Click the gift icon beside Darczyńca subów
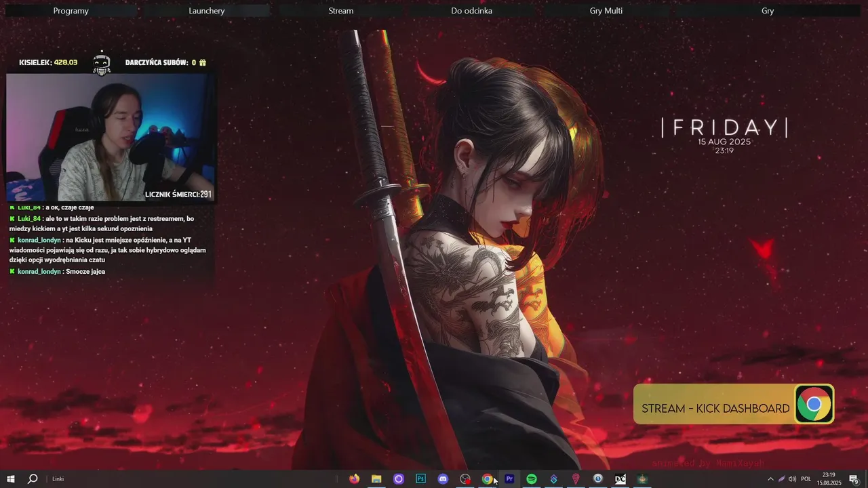The width and height of the screenshot is (868, 488). (x=202, y=62)
